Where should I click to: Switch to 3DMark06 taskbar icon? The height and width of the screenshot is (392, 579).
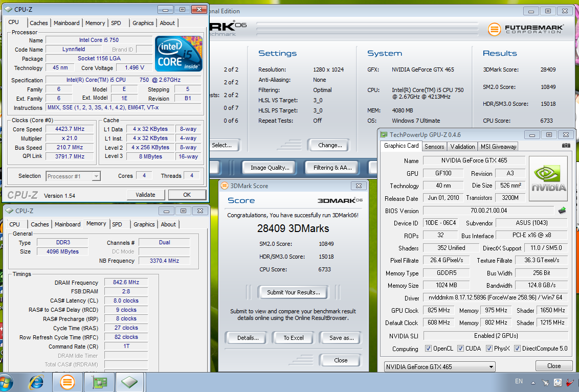click(67, 382)
